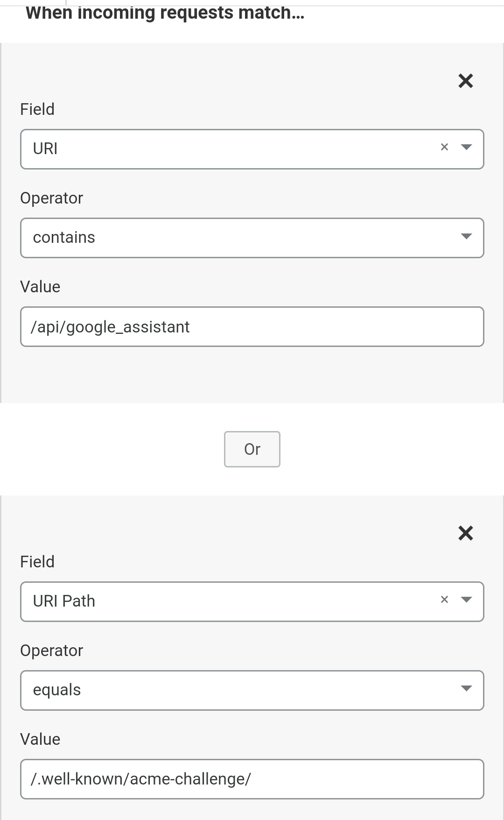Clear the URI field selection
504x820 pixels.
point(444,147)
